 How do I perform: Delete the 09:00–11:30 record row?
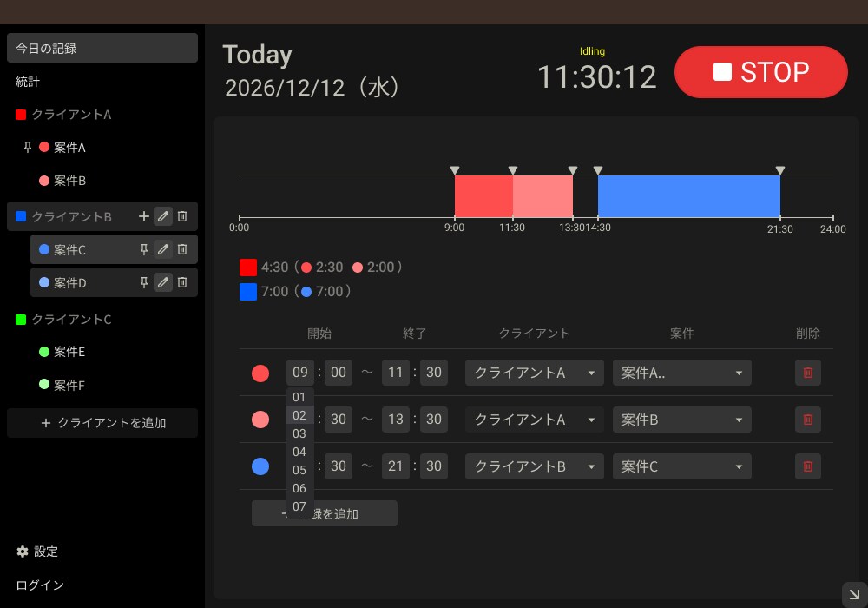click(x=807, y=373)
